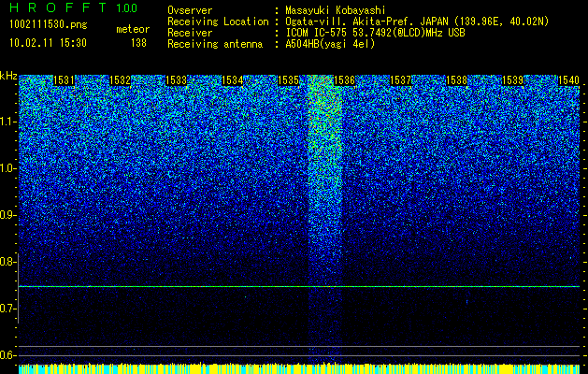Click the 1538 time marker

click(457, 80)
